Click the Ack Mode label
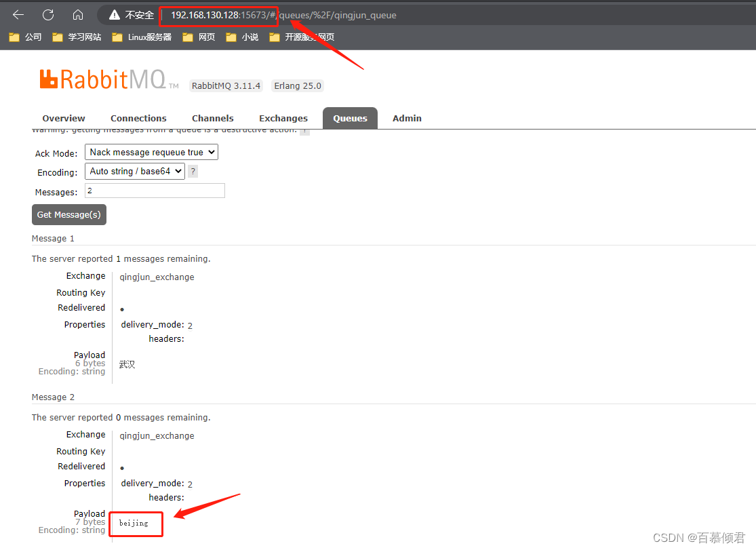756x550 pixels. 56,153
